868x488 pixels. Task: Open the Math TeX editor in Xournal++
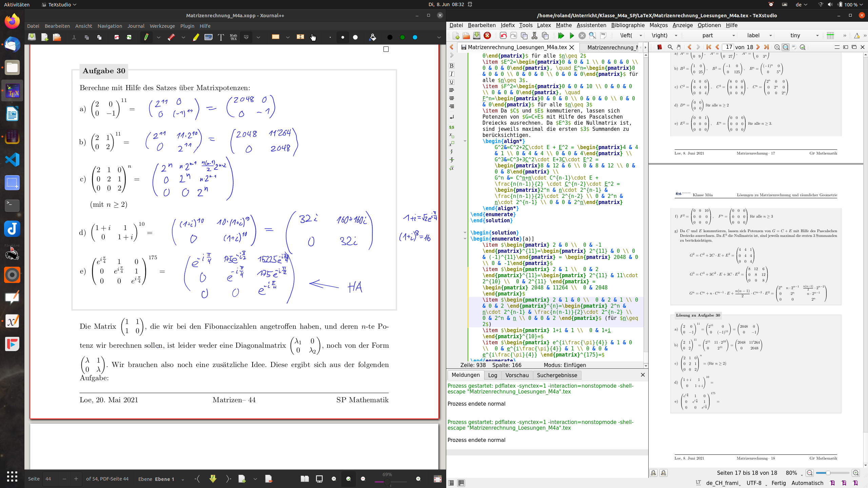coord(233,37)
